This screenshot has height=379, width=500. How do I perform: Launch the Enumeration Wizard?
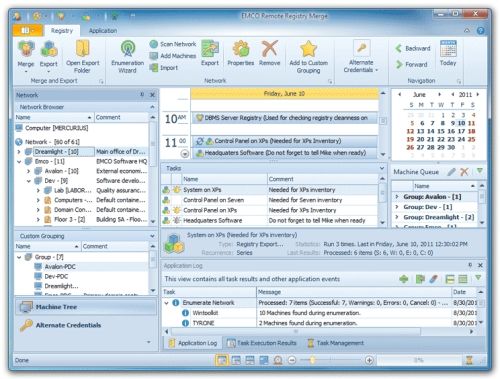point(128,56)
